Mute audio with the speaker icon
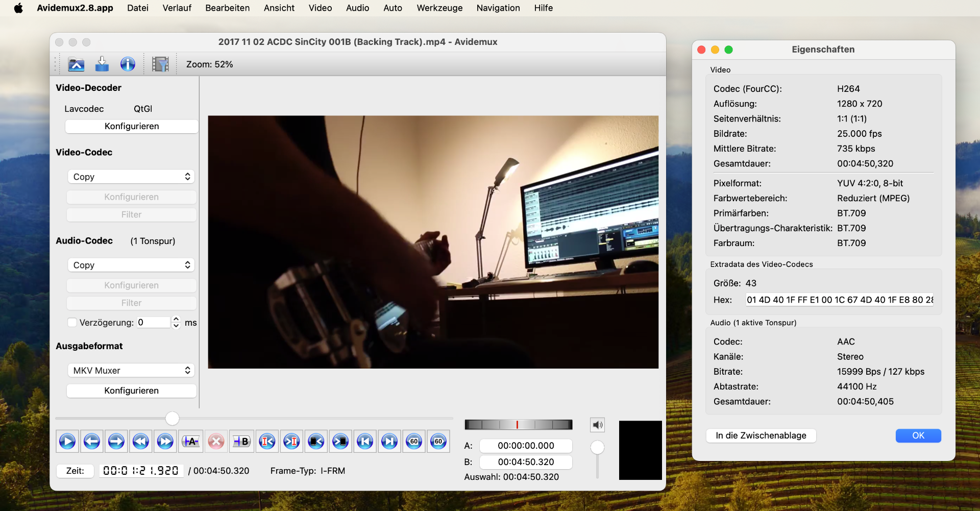The width and height of the screenshot is (980, 511). [598, 425]
